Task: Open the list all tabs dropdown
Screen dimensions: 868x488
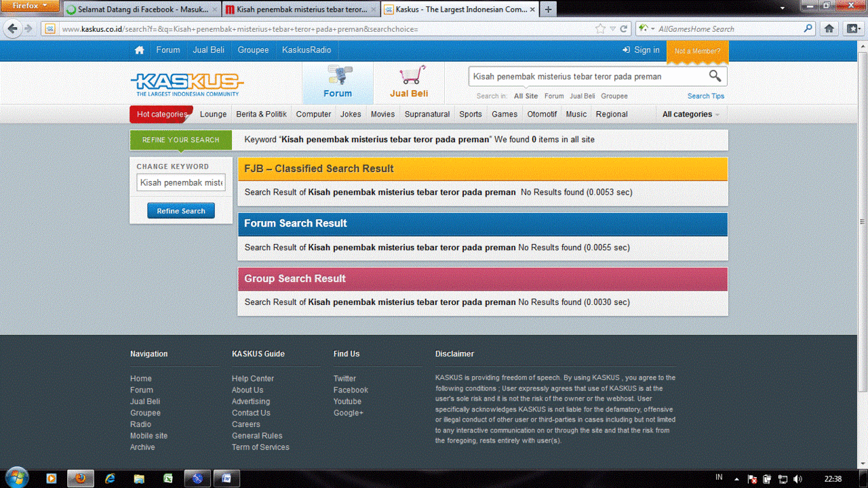Action: pyautogui.click(x=783, y=9)
